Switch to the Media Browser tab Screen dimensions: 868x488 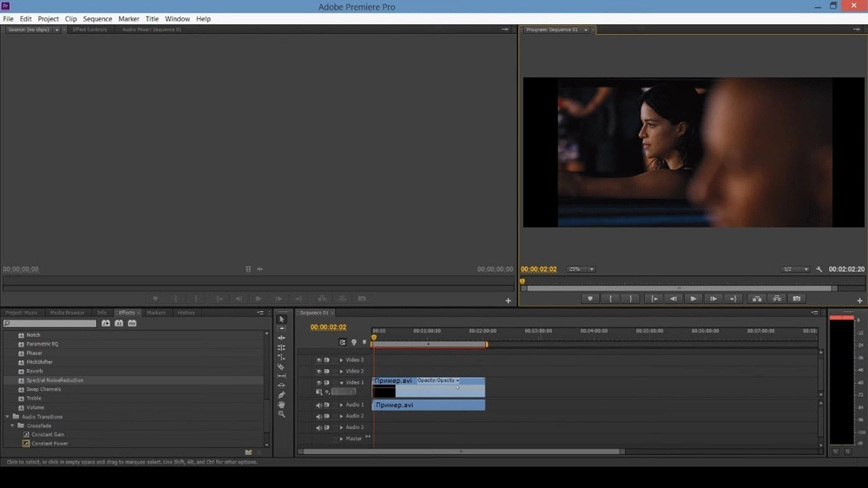pyautogui.click(x=67, y=313)
